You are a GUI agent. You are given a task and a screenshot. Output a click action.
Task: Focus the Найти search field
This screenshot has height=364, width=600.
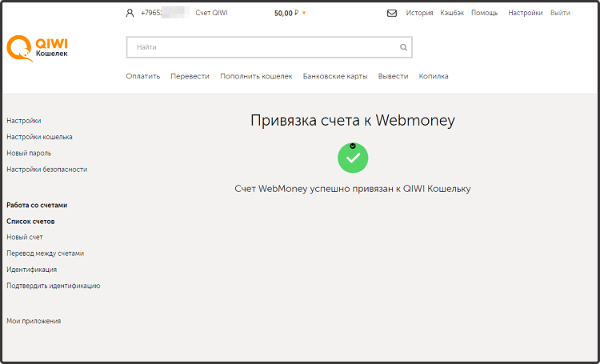pos(270,47)
